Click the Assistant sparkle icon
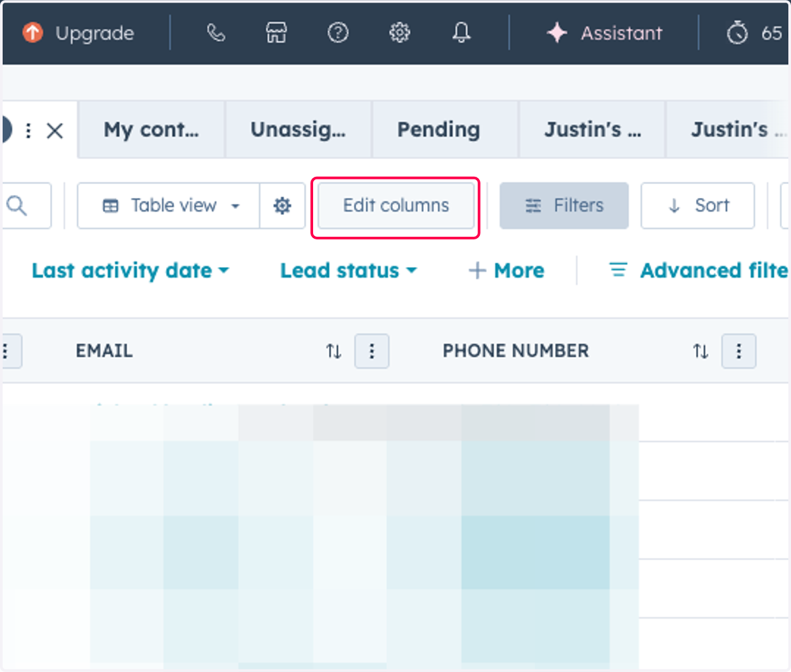The height and width of the screenshot is (672, 791). point(557,32)
